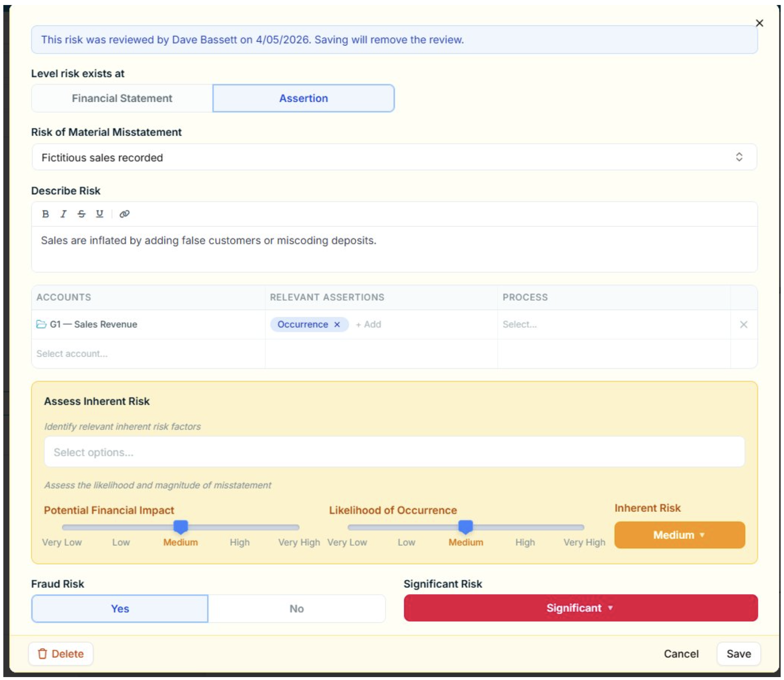
Task: Cancel the risk edits
Action: pyautogui.click(x=681, y=654)
